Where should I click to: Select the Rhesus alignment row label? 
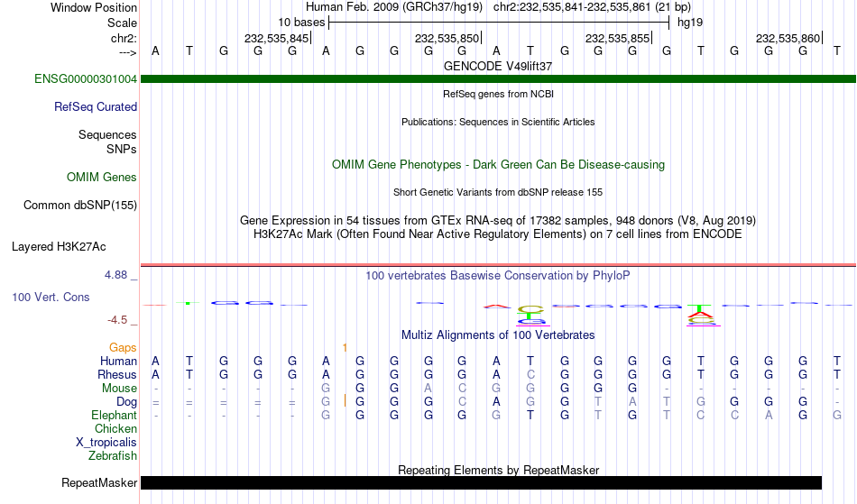[x=117, y=374]
